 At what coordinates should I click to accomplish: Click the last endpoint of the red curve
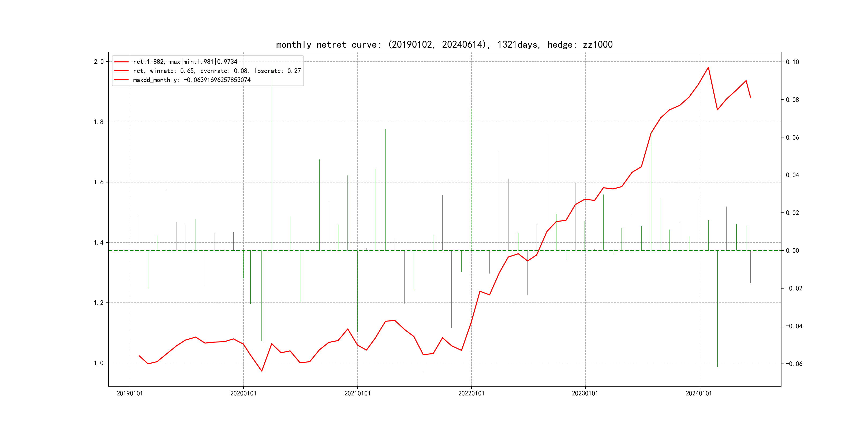pos(750,97)
